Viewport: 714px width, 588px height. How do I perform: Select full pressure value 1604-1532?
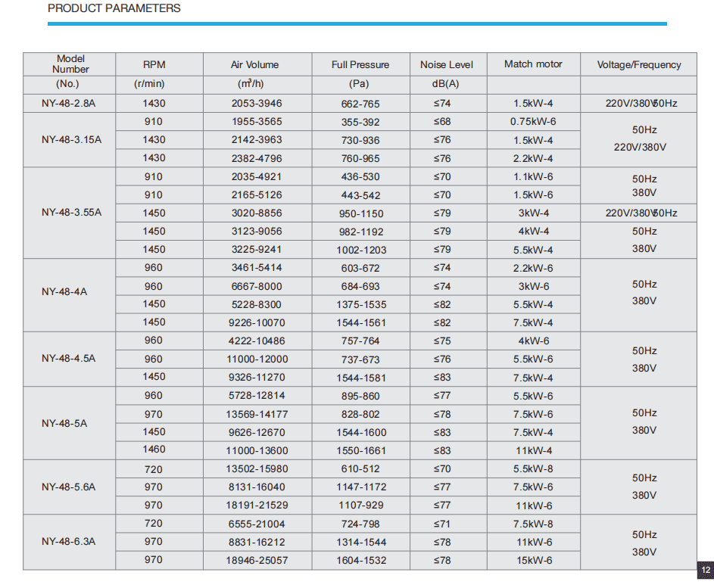tap(360, 560)
